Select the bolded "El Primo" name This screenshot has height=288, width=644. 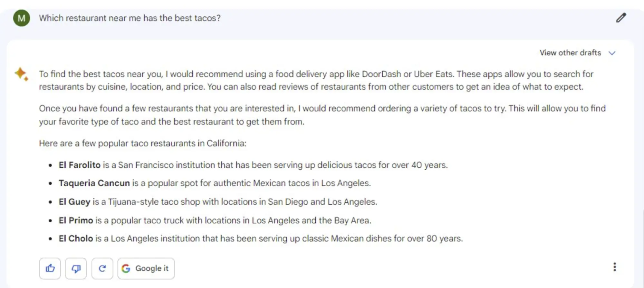pyautogui.click(x=76, y=220)
